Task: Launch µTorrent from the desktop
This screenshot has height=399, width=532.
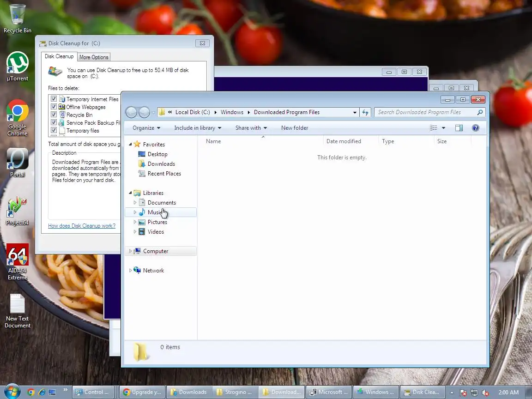Action: pos(17,66)
